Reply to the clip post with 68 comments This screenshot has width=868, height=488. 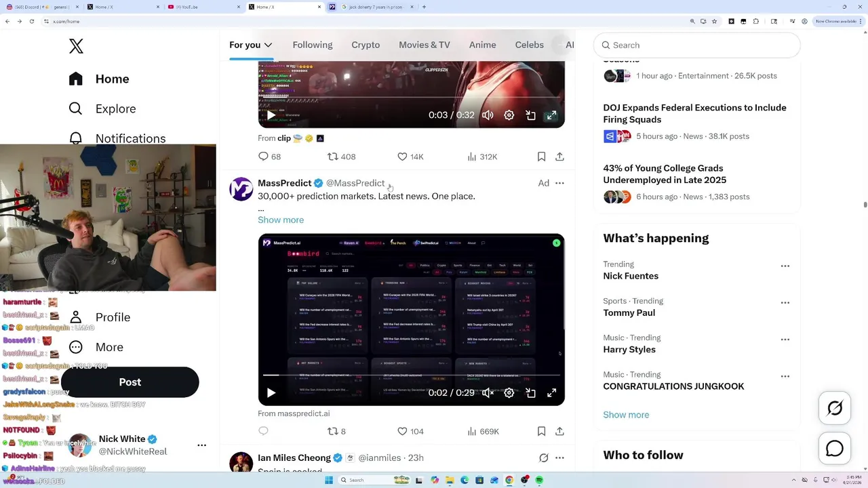point(269,157)
